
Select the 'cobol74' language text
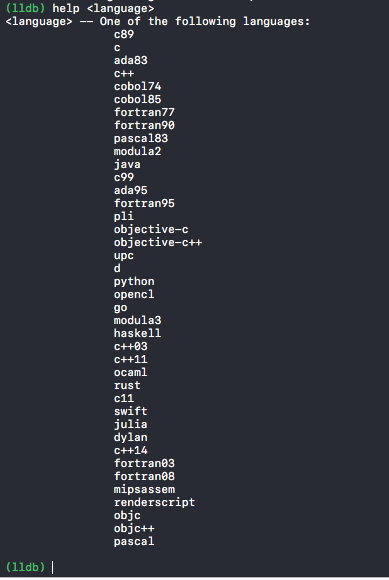pos(138,87)
